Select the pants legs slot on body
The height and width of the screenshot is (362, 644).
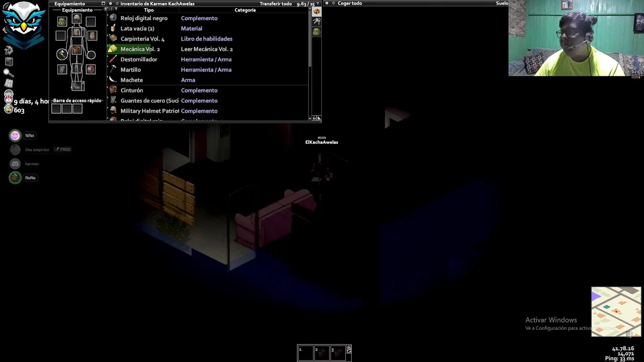(76, 68)
